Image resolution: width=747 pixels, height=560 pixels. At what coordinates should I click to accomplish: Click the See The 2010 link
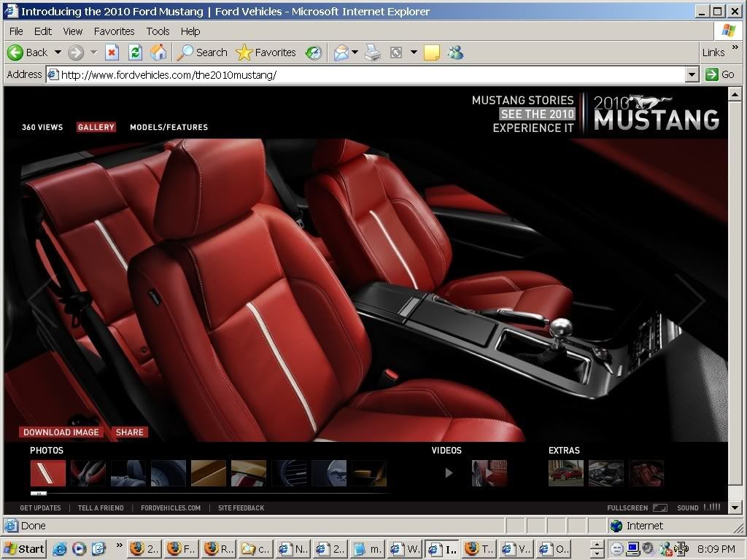tap(538, 114)
